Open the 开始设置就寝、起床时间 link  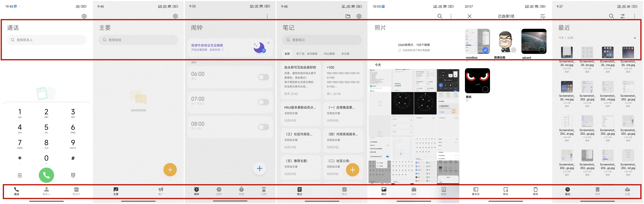click(x=207, y=50)
